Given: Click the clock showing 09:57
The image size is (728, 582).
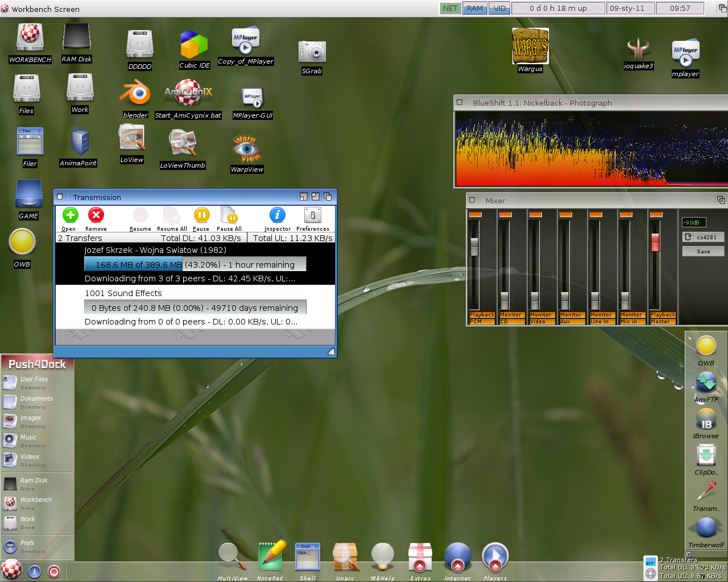Looking at the screenshot, I should (x=680, y=8).
